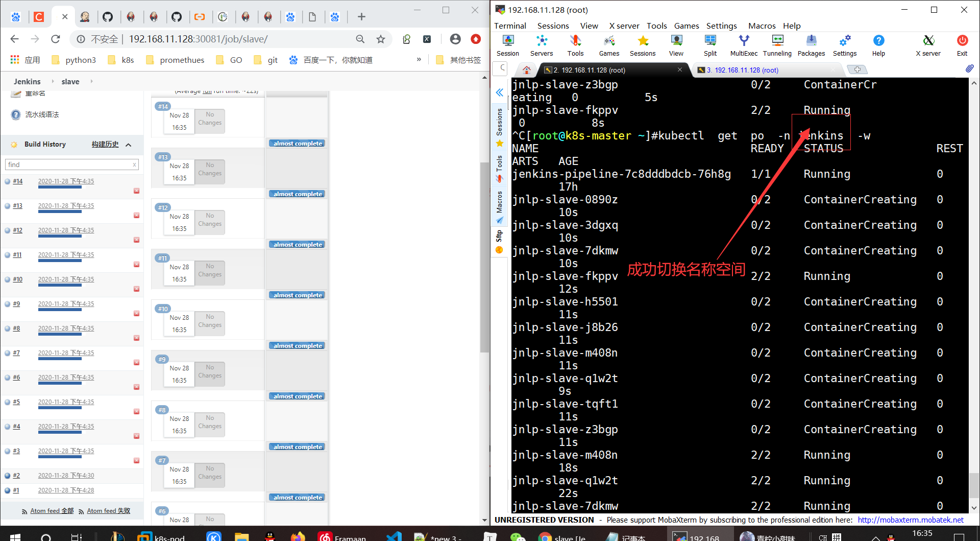Expand the slave breadcrumb arrow
Viewport: 980px width, 541px height.
(91, 81)
